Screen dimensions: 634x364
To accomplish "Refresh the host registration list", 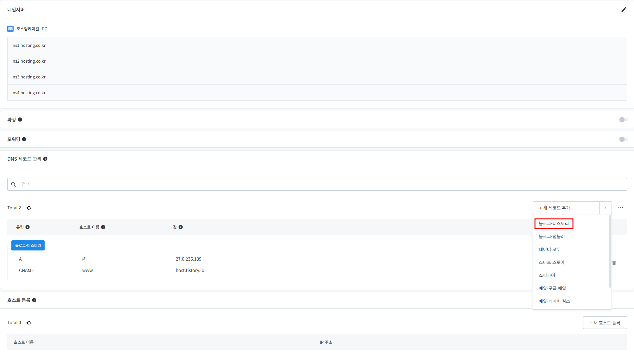I will click(x=29, y=323).
